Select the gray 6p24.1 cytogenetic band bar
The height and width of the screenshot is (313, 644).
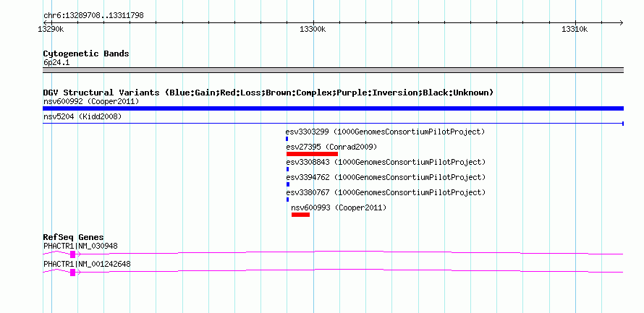click(333, 70)
